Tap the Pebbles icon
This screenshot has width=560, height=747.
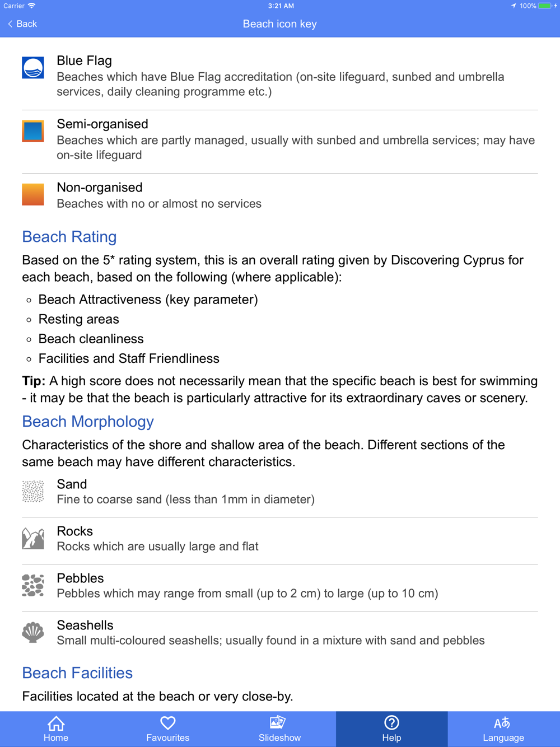(x=33, y=585)
